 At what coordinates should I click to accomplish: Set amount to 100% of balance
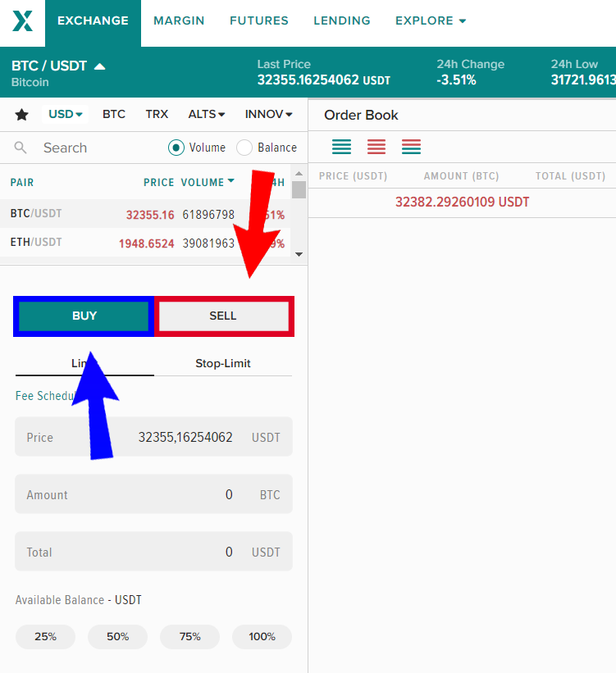click(x=262, y=636)
